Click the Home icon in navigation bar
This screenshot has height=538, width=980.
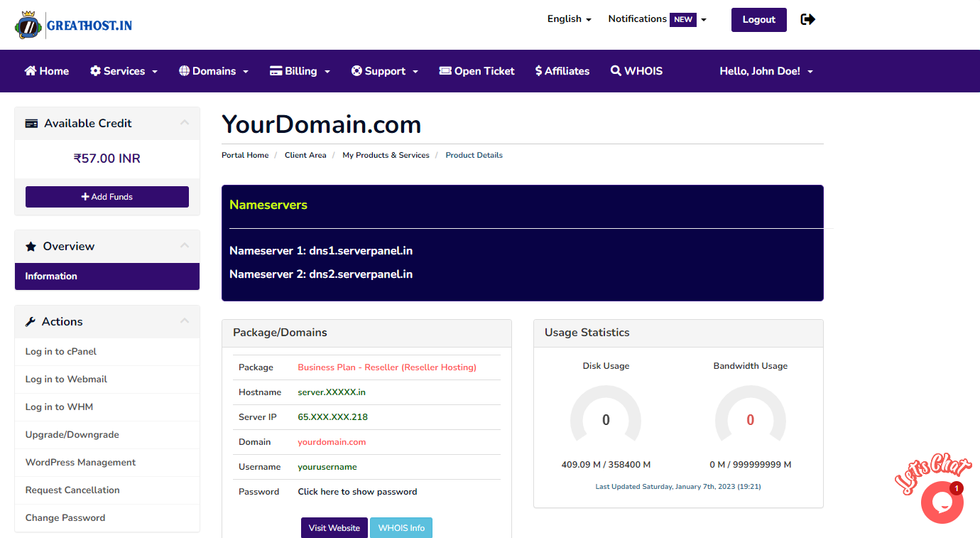[31, 71]
